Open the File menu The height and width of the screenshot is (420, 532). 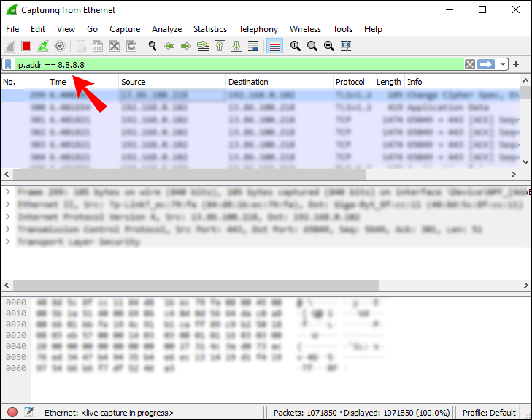[x=12, y=29]
